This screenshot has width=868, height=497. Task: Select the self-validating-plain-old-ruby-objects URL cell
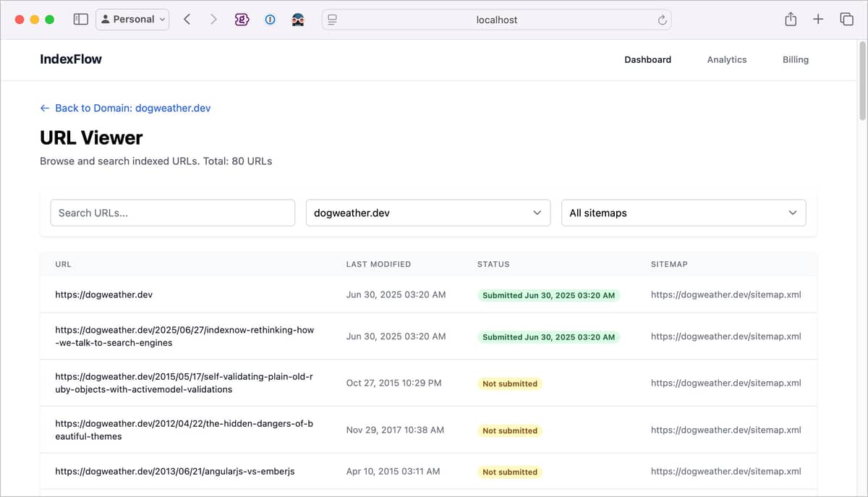[184, 383]
